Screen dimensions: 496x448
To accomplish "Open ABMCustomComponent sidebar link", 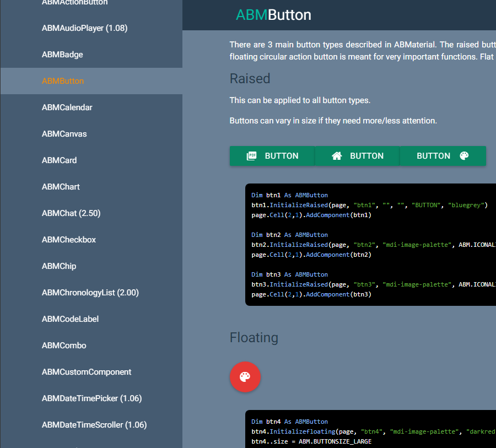I will coord(87,372).
